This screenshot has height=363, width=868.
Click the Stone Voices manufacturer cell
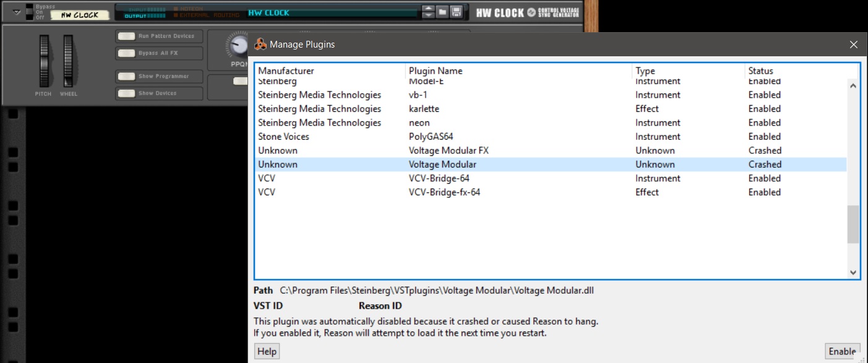283,137
